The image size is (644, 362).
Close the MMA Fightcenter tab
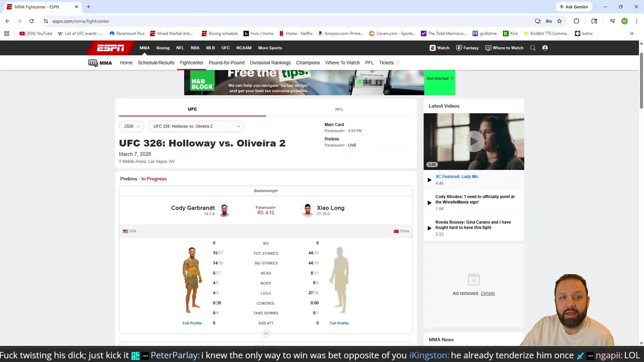pyautogui.click(x=76, y=7)
